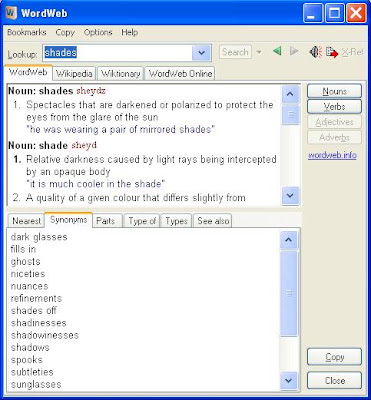
Task: Maximize the WordWeb window
Action: click(x=334, y=13)
